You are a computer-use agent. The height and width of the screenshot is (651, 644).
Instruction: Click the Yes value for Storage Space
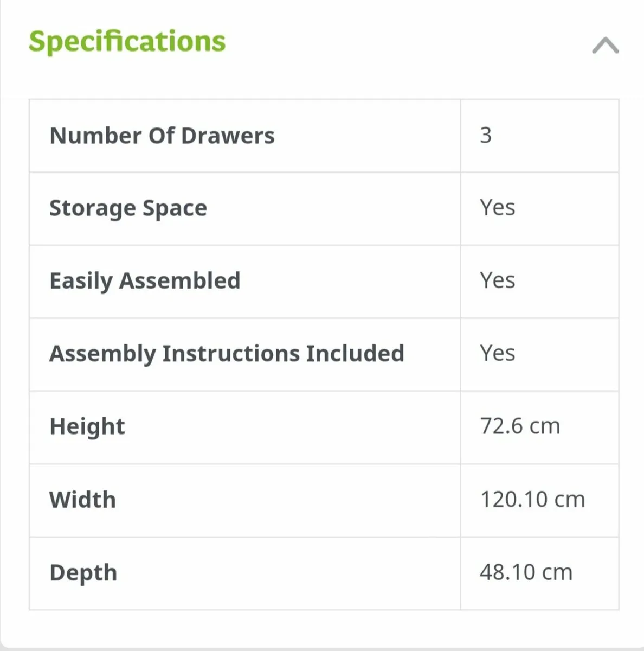pos(497,208)
